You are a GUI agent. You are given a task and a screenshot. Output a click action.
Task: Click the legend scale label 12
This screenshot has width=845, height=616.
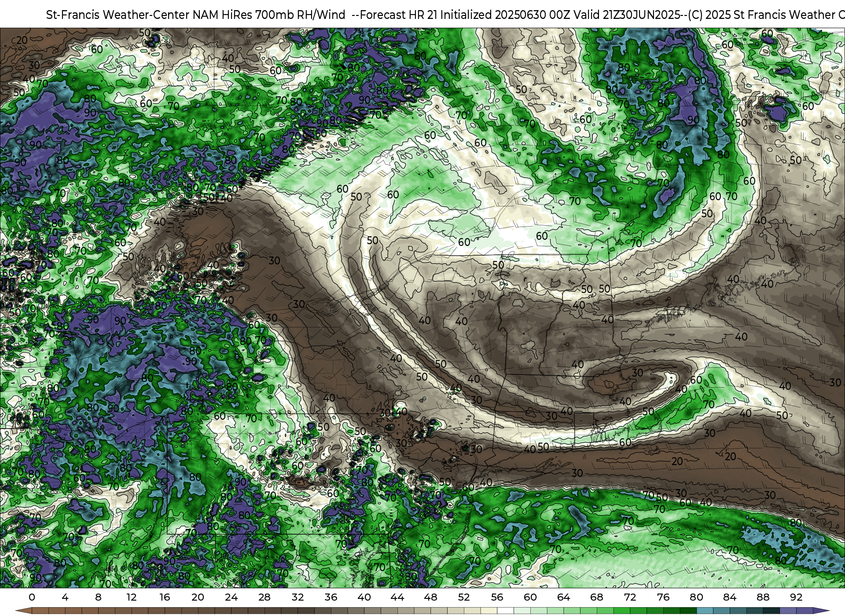(x=132, y=597)
